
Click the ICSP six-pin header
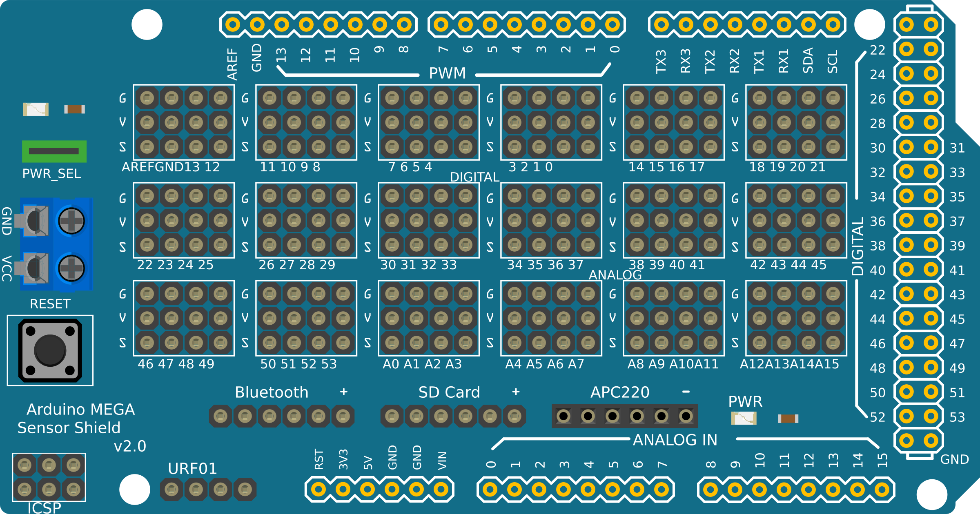click(49, 477)
